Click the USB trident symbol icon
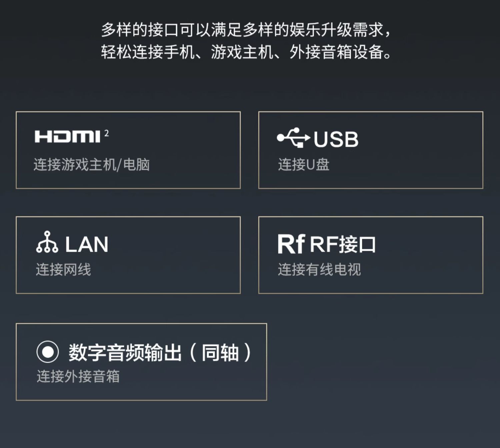Screen dimensions: 500x448 coord(293,138)
